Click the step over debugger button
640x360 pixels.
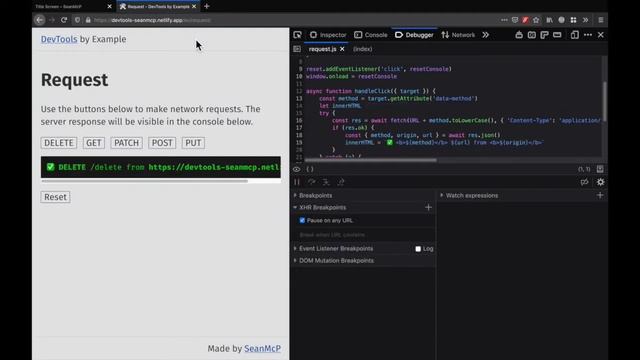[x=312, y=182]
